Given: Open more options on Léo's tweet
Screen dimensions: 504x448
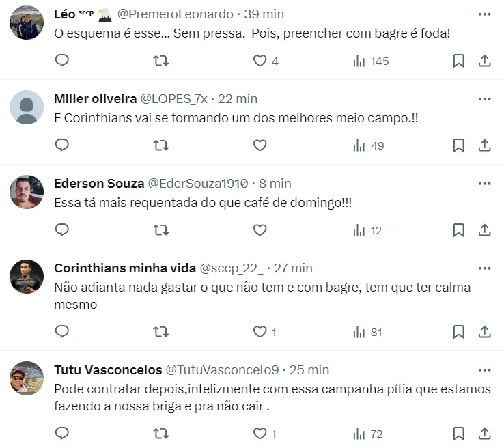Looking at the screenshot, I should 484,14.
